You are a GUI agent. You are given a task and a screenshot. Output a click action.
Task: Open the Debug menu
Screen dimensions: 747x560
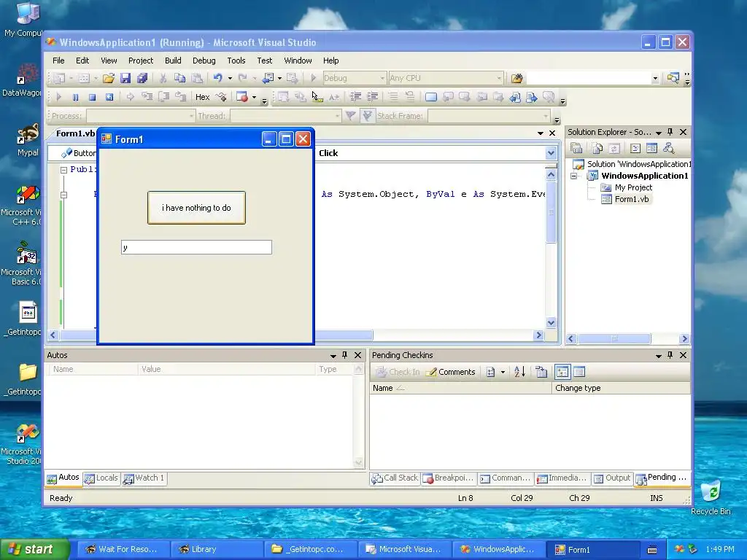point(204,61)
